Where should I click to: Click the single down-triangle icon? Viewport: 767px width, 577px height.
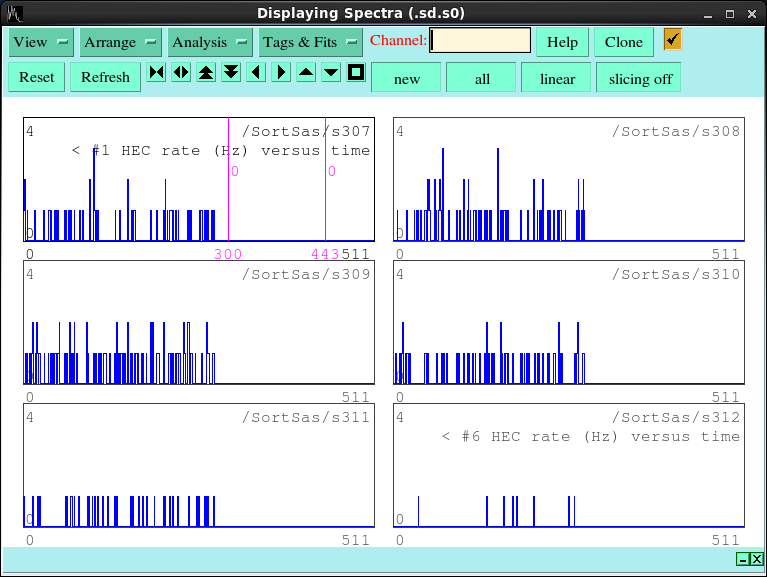click(331, 73)
